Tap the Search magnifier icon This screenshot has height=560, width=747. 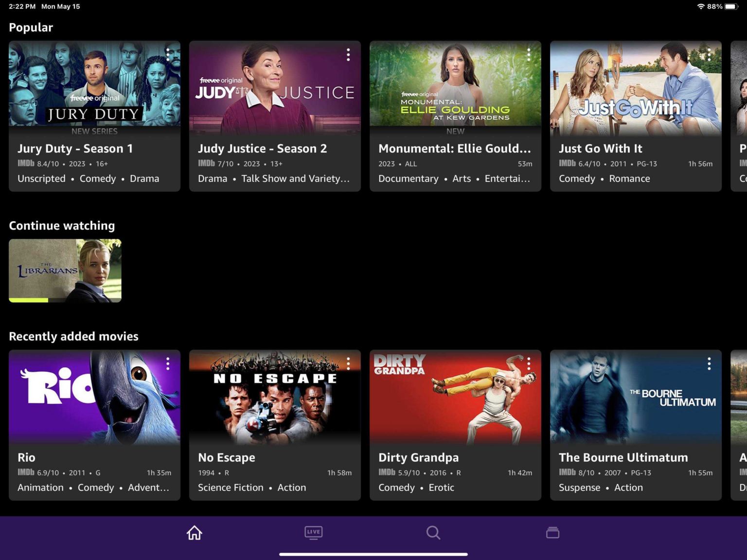click(x=433, y=533)
